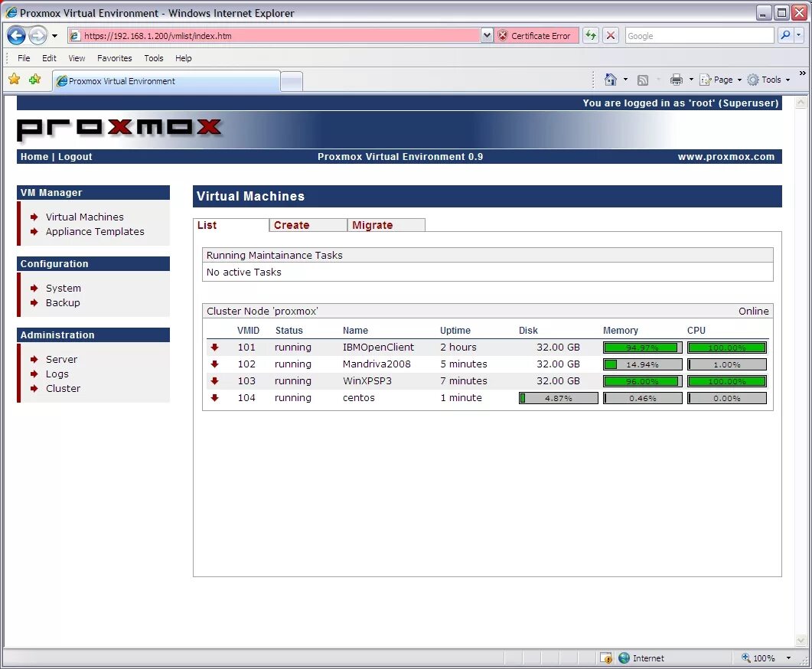Select the WinXPSP3 VM name
The image size is (812, 669).
(x=367, y=381)
